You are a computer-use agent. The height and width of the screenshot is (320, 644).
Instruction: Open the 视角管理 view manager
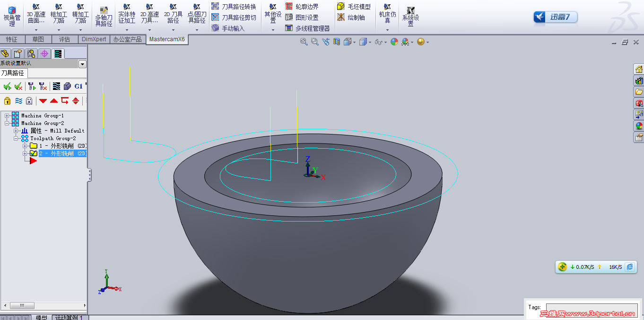pos(12,17)
